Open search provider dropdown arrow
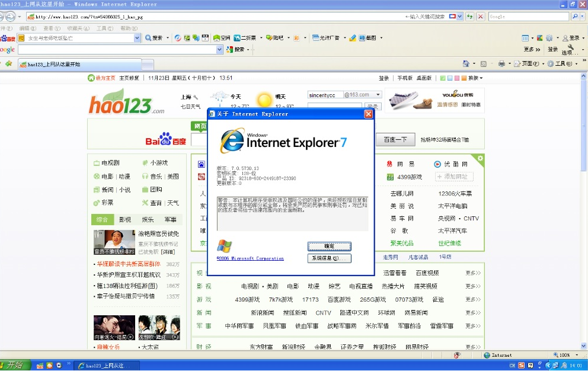The width and height of the screenshot is (588, 371). [x=583, y=17]
